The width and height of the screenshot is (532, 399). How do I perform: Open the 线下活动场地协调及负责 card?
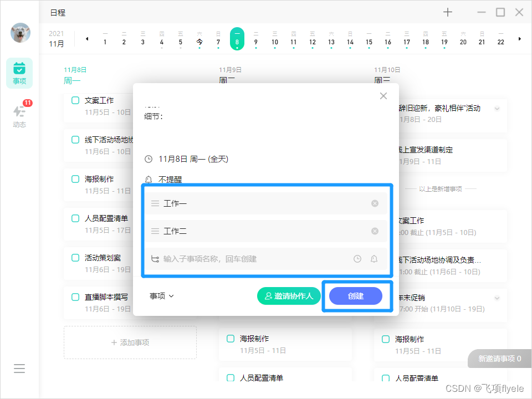453,265
